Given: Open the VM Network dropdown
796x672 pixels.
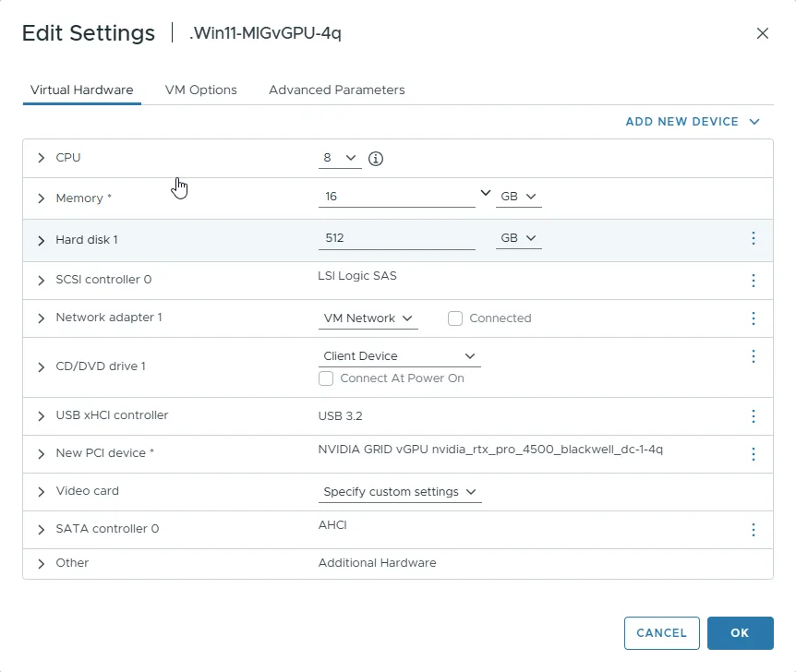Looking at the screenshot, I should point(368,317).
